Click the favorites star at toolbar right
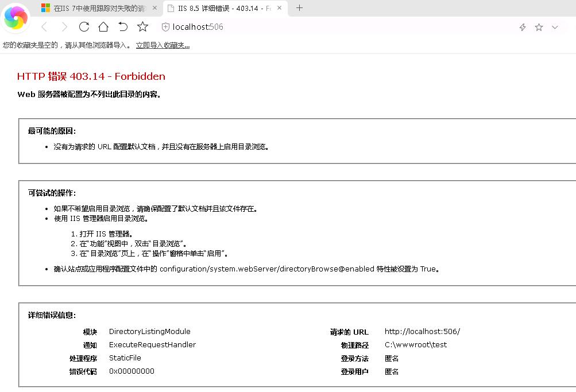This screenshot has height=392, width=576. pyautogui.click(x=539, y=27)
